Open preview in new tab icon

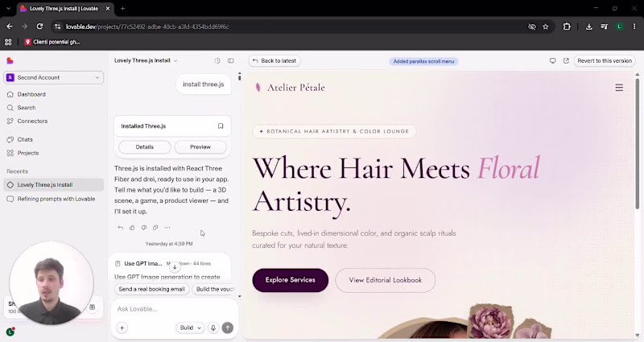566,61
